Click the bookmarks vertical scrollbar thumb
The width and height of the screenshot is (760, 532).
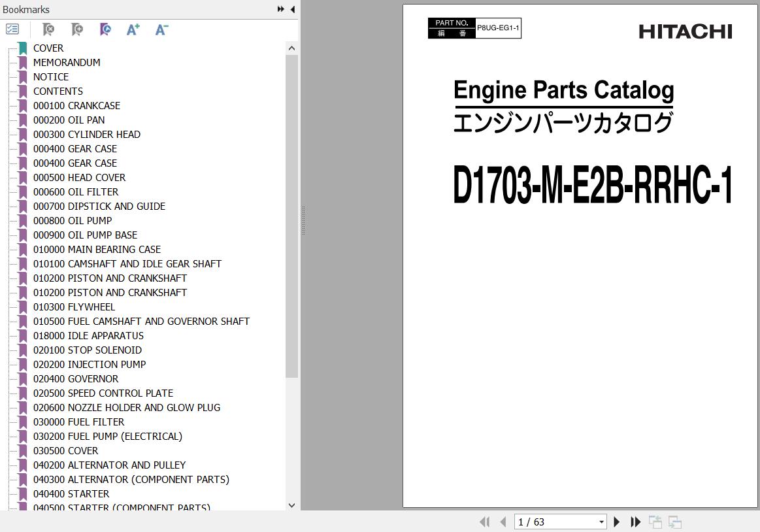[x=291, y=216]
